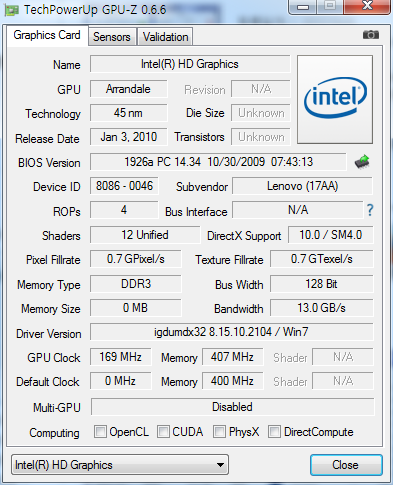Click the ROPs value 4
Screen dimensions: 393x485
tap(124, 210)
